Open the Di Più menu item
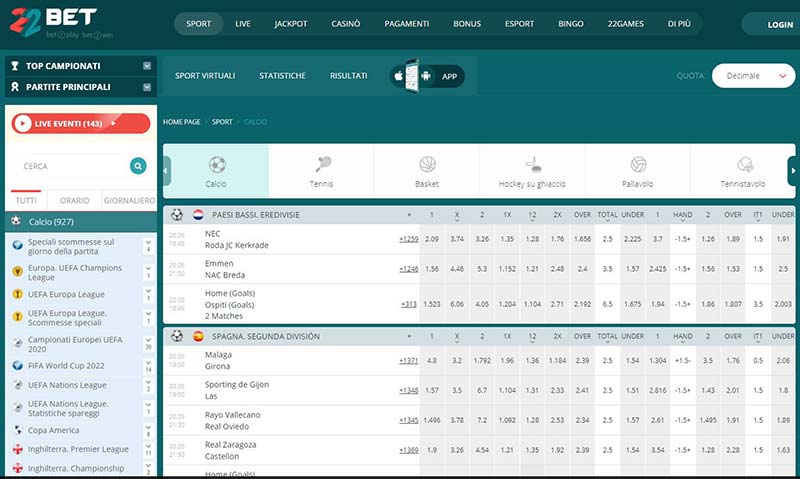 (679, 23)
